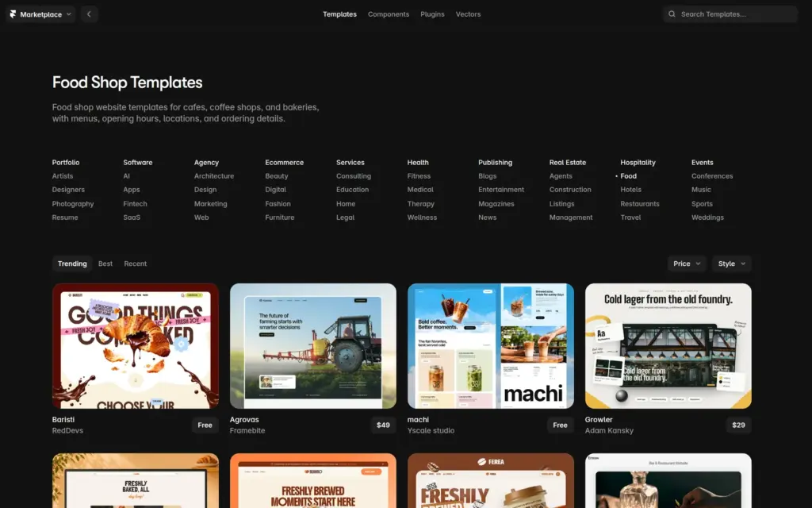Viewport: 812px width, 508px height.
Task: Open the Health category heading
Action: [418, 162]
